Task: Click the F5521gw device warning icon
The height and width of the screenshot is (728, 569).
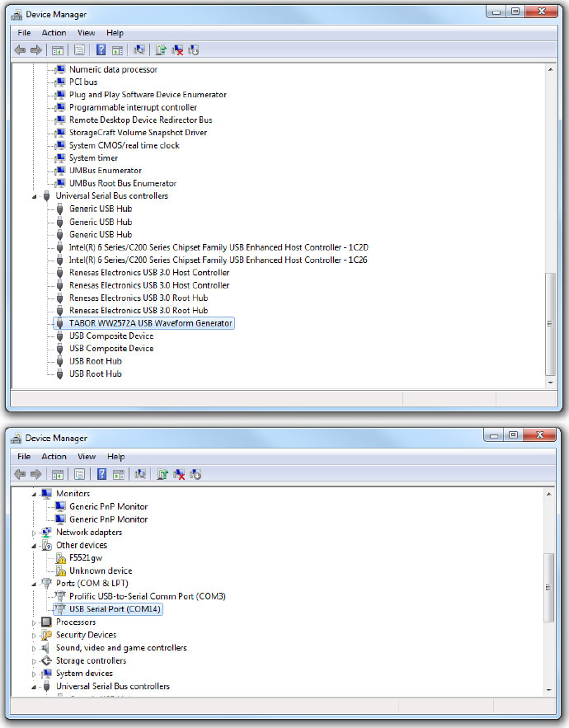Action: point(60,558)
